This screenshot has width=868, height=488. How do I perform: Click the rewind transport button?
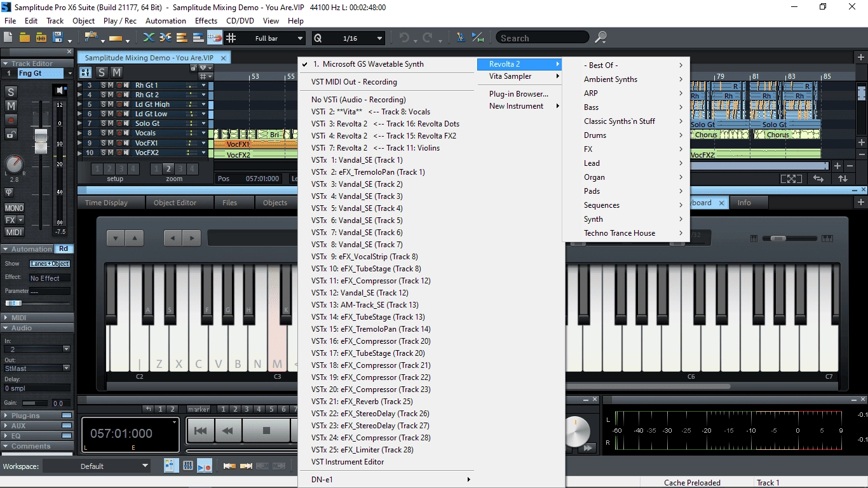coord(227,431)
